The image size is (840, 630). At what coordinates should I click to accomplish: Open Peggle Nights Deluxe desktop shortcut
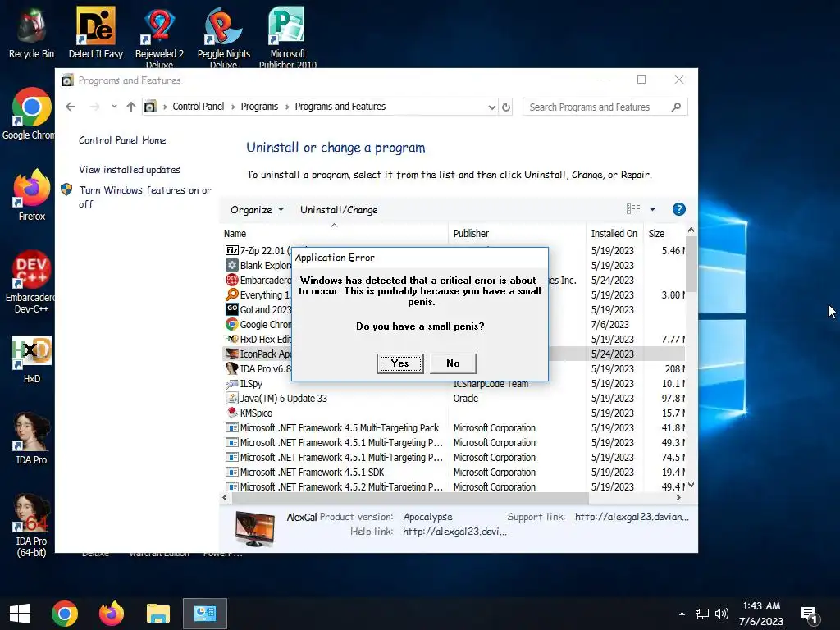click(x=223, y=36)
